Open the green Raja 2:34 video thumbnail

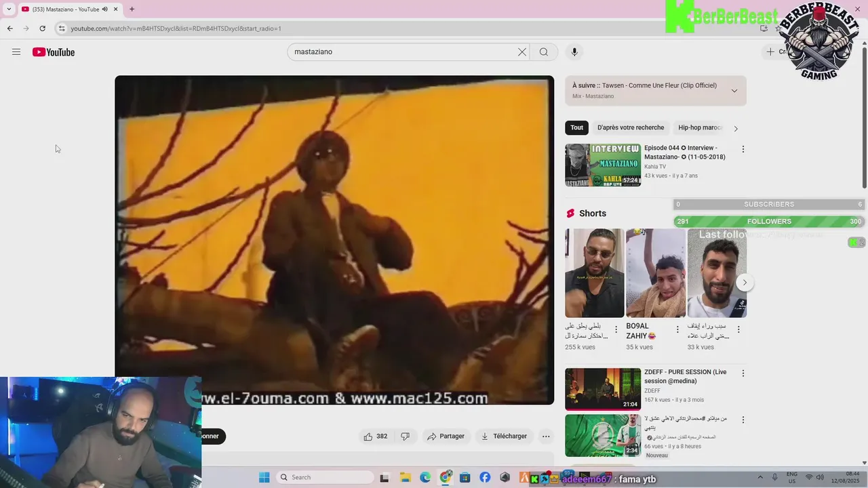[x=603, y=435]
